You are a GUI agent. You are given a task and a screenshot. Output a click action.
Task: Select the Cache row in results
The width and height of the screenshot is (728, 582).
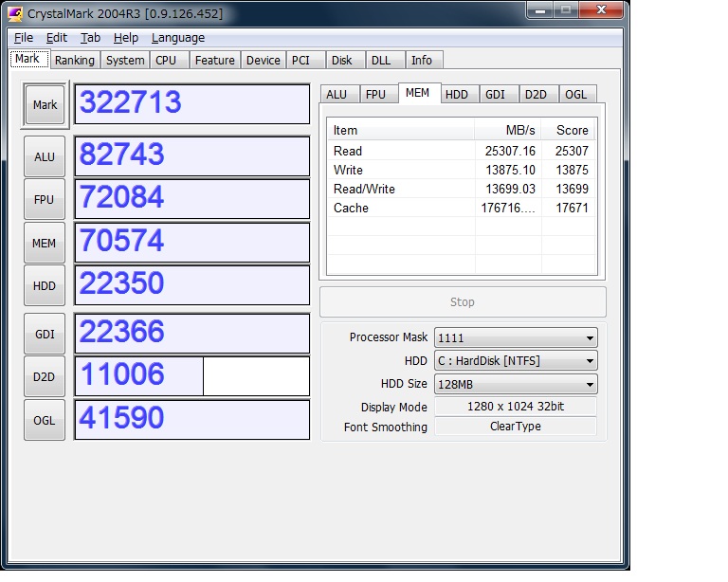pos(462,208)
